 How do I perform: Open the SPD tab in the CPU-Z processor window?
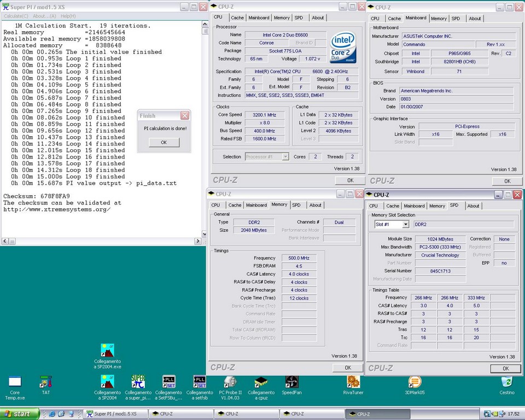(x=299, y=17)
